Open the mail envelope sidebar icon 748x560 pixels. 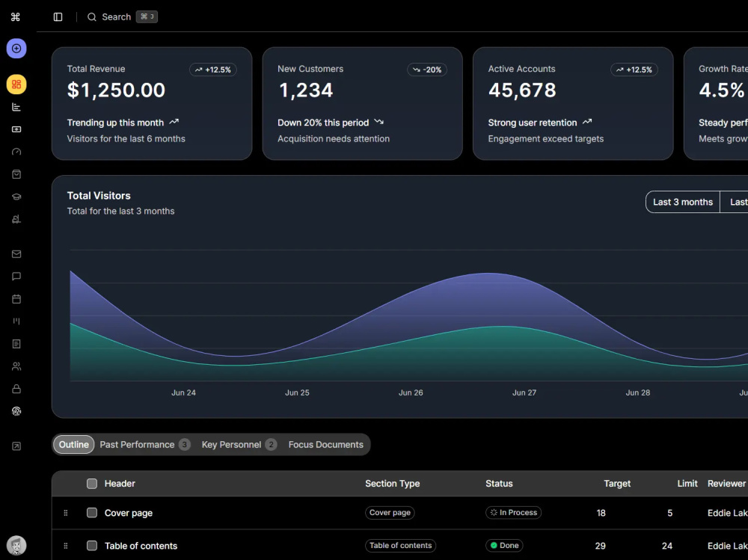[16, 253]
